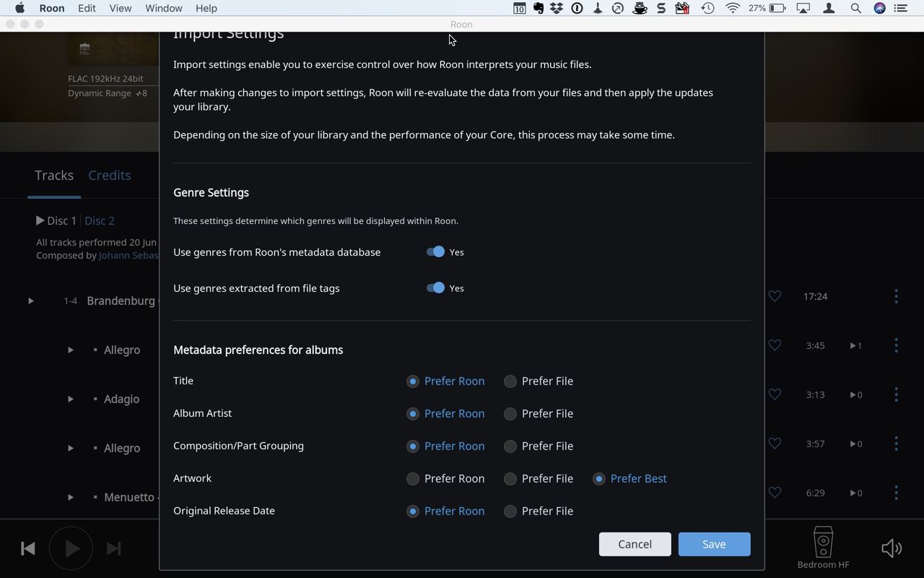Open more options menu for 3:57 track
Image resolution: width=924 pixels, height=578 pixels.
coord(896,444)
